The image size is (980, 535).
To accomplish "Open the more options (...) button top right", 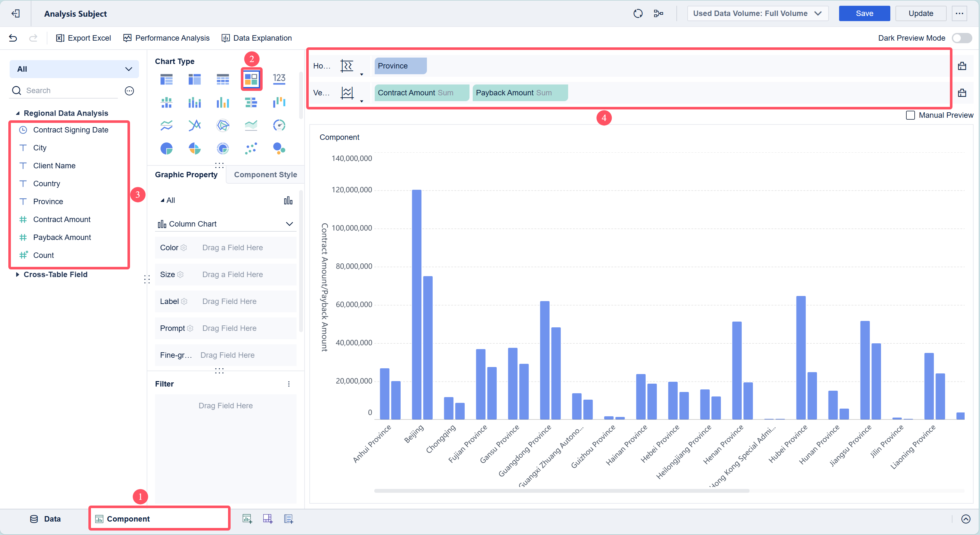I will [x=959, y=14].
